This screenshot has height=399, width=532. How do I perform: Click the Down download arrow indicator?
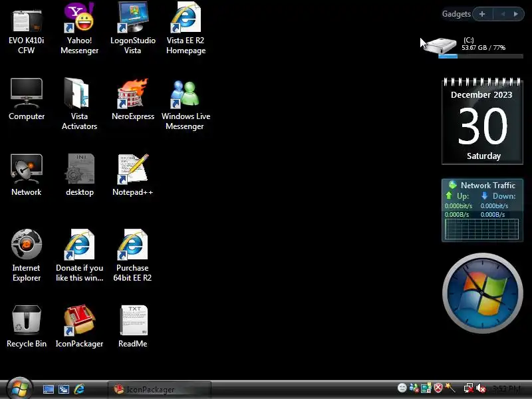click(485, 196)
